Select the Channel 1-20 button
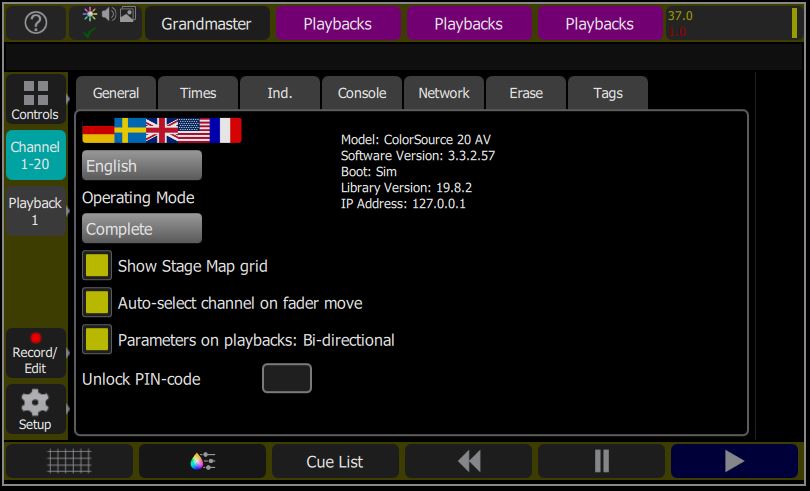Viewport: 810px width, 491px height. [36, 155]
